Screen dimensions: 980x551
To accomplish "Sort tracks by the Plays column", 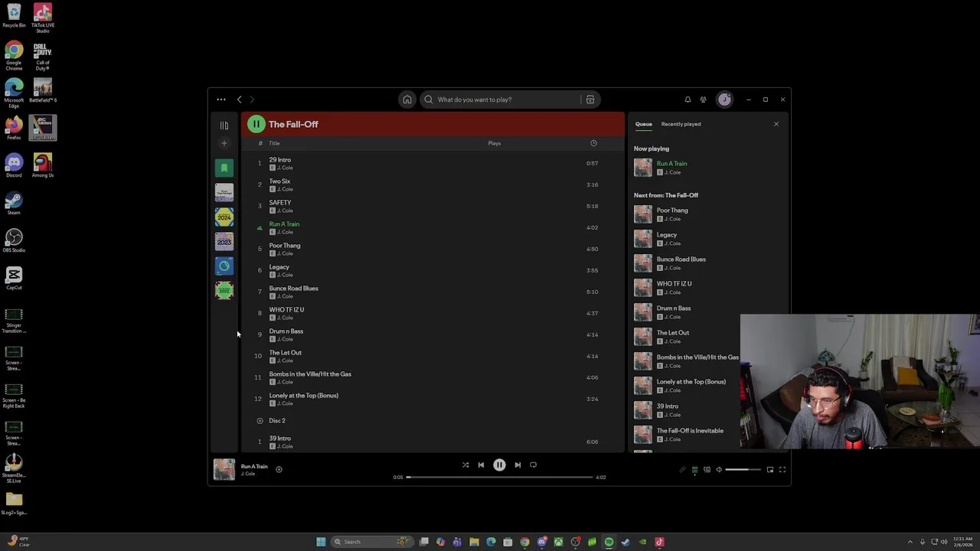I will point(495,143).
